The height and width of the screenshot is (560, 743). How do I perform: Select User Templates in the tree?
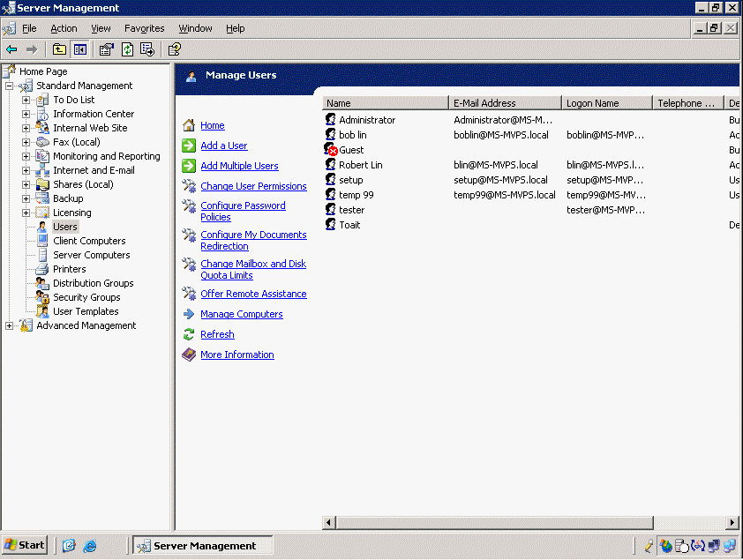coord(86,311)
